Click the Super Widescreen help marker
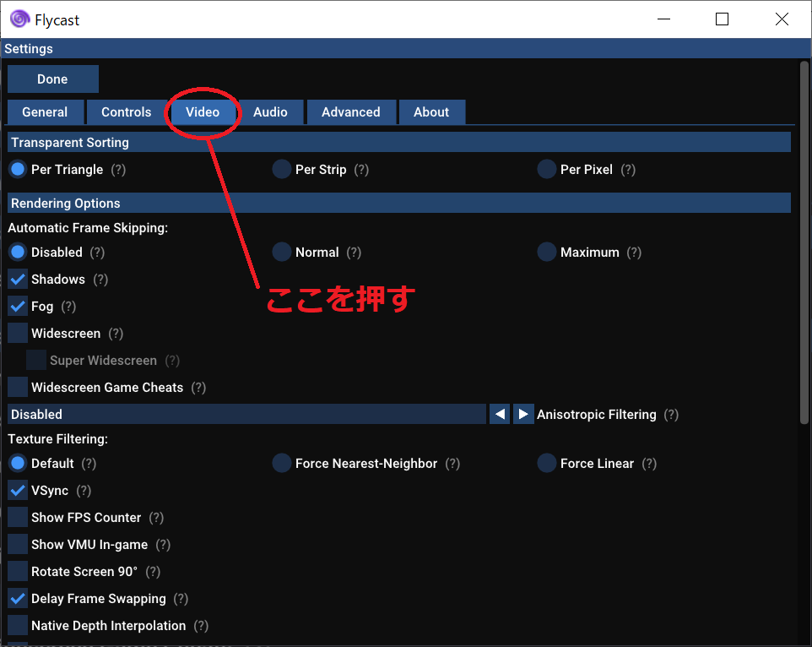 pyautogui.click(x=172, y=361)
